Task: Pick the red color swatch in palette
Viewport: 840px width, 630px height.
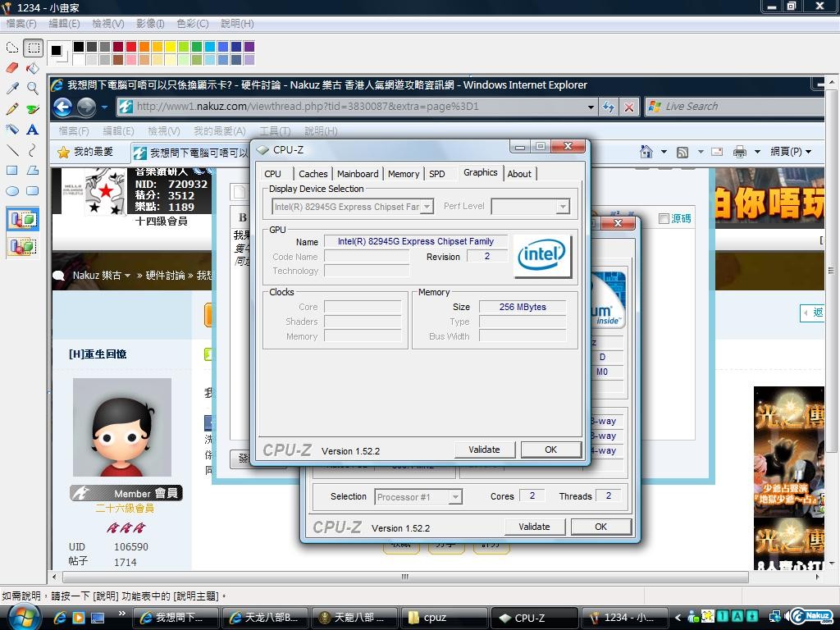Action: click(131, 47)
